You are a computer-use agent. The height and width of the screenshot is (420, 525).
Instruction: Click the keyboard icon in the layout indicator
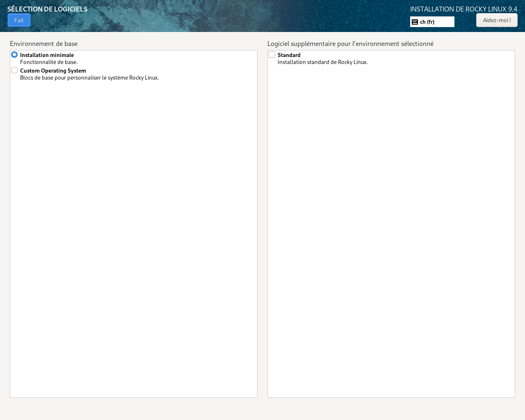pos(415,21)
